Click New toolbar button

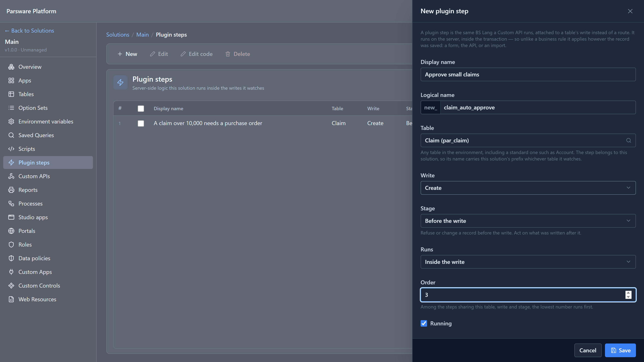pyautogui.click(x=127, y=54)
